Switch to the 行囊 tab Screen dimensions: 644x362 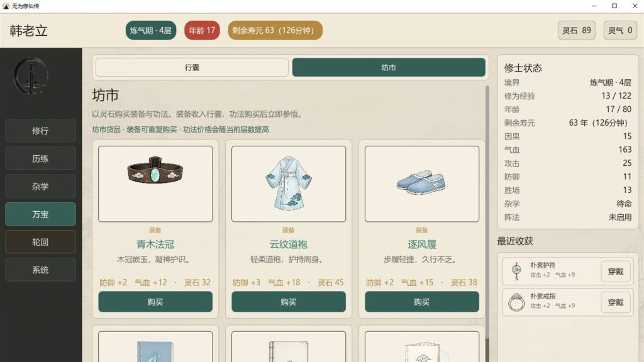[192, 67]
